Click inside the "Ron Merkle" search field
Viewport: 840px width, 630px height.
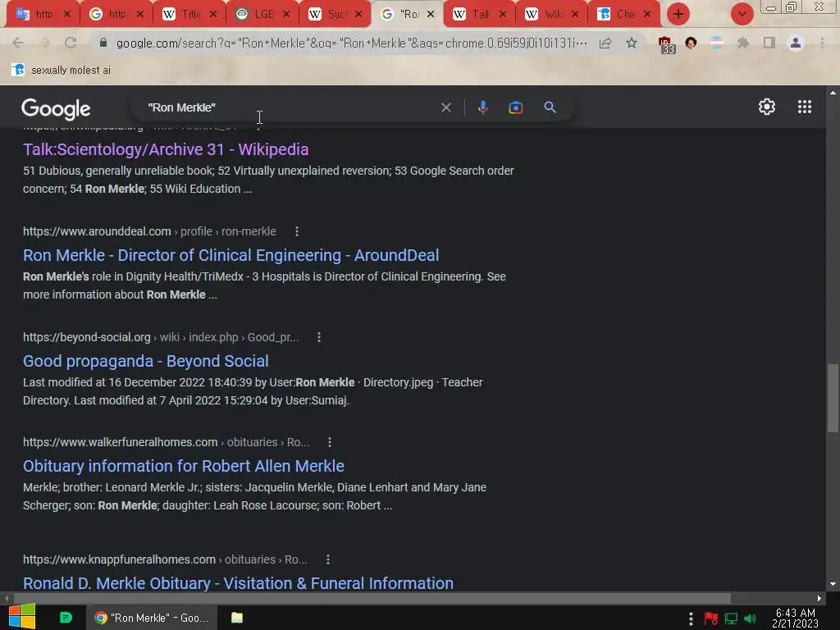[290, 107]
